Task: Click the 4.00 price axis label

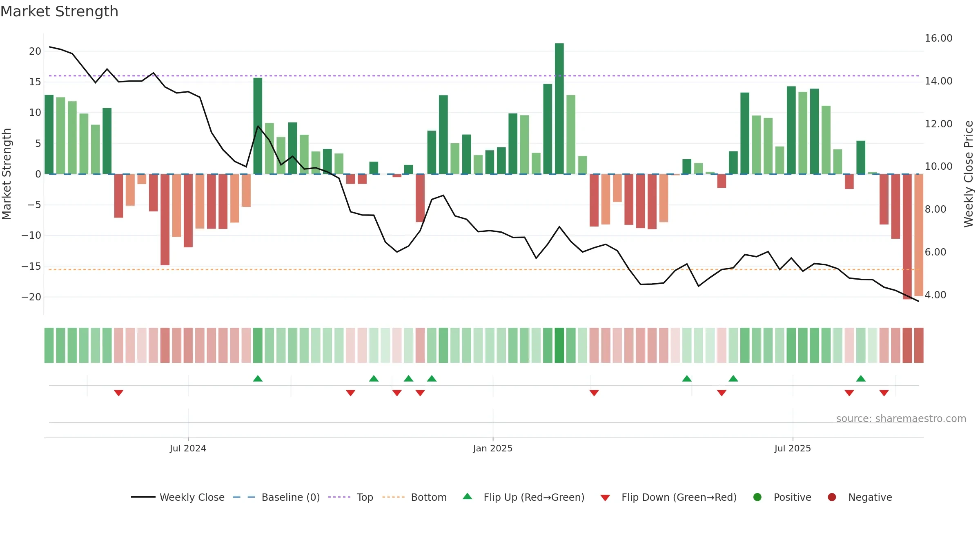Action: 935,295
